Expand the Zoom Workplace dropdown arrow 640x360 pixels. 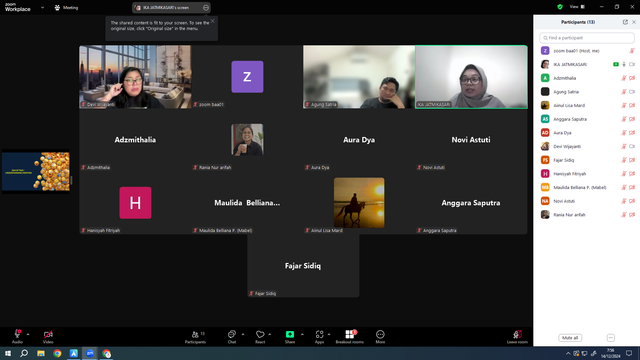click(42, 7)
